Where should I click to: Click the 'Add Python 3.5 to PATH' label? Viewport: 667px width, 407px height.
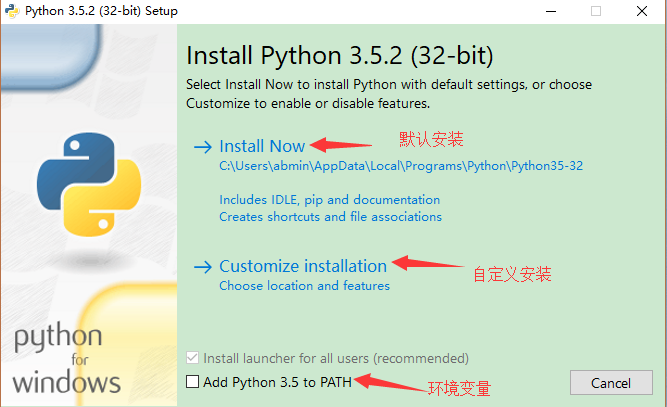[x=277, y=382]
